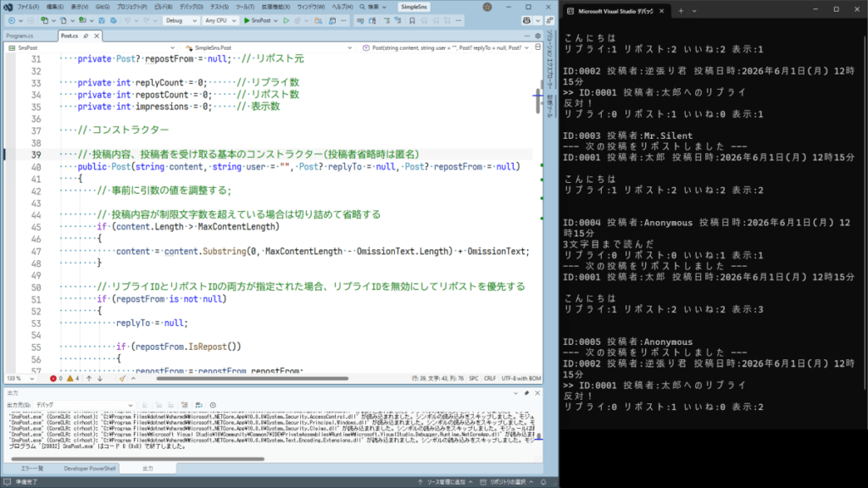Open the ビルド(B) menu
Viewport: 868px width, 488px height.
click(x=163, y=7)
